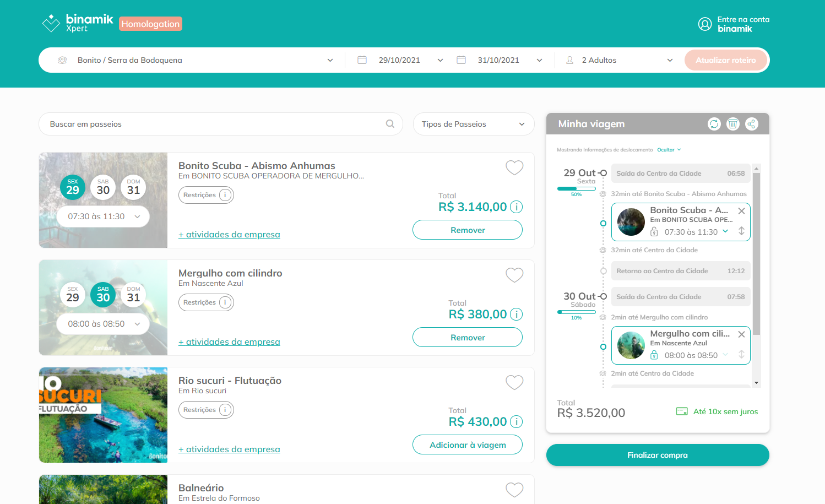
Task: Click Atualizar roteiro button
Action: pyautogui.click(x=726, y=60)
